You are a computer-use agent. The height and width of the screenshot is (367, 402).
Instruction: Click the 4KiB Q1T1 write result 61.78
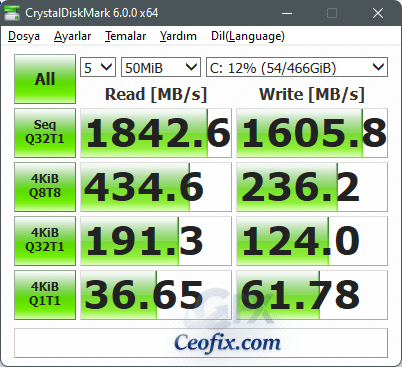[312, 295]
